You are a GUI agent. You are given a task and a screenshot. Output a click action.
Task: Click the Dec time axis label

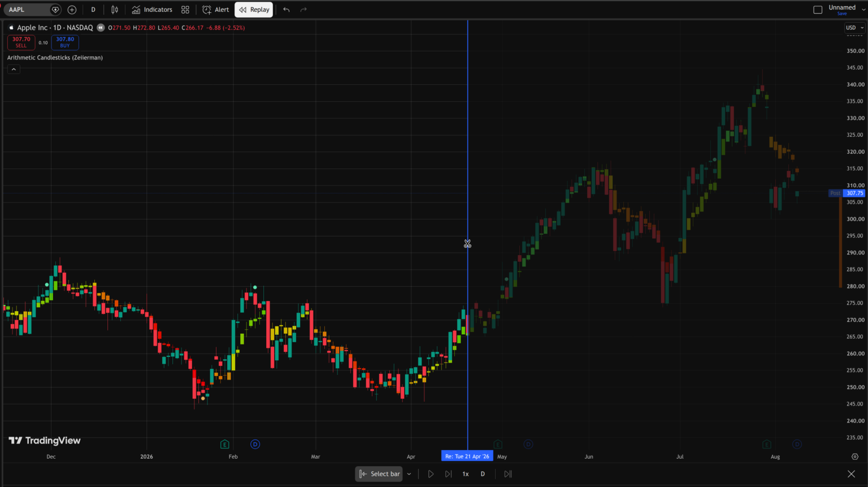(51, 456)
